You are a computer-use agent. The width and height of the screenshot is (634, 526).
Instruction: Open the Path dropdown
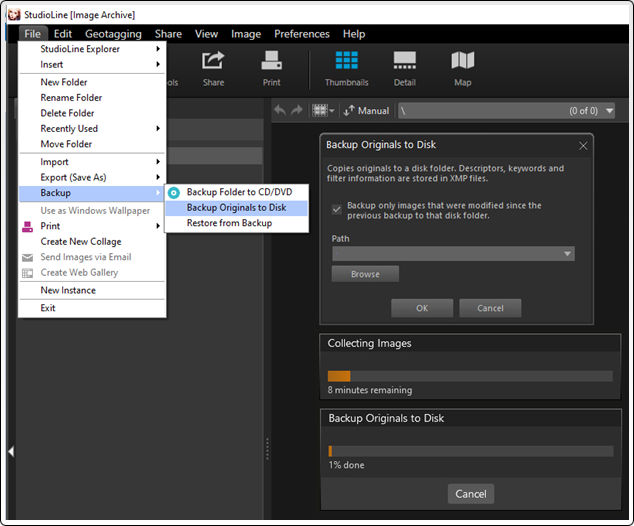568,254
